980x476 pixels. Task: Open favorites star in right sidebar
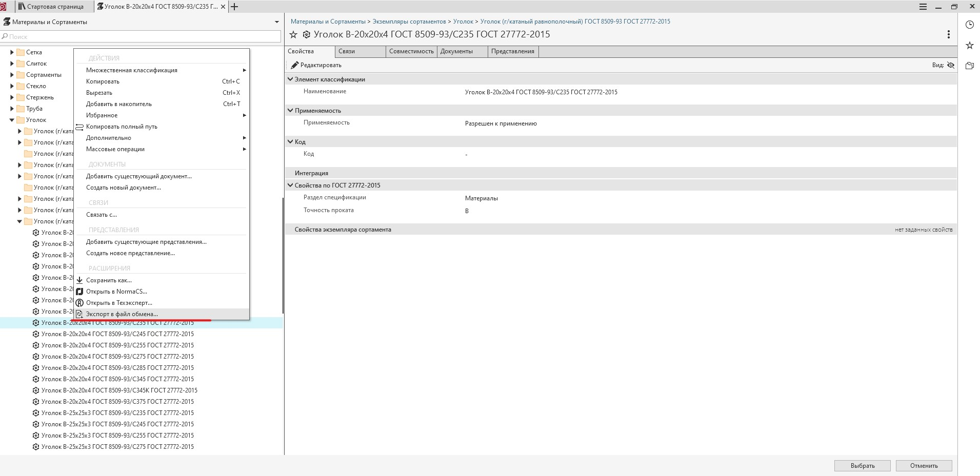tap(969, 46)
